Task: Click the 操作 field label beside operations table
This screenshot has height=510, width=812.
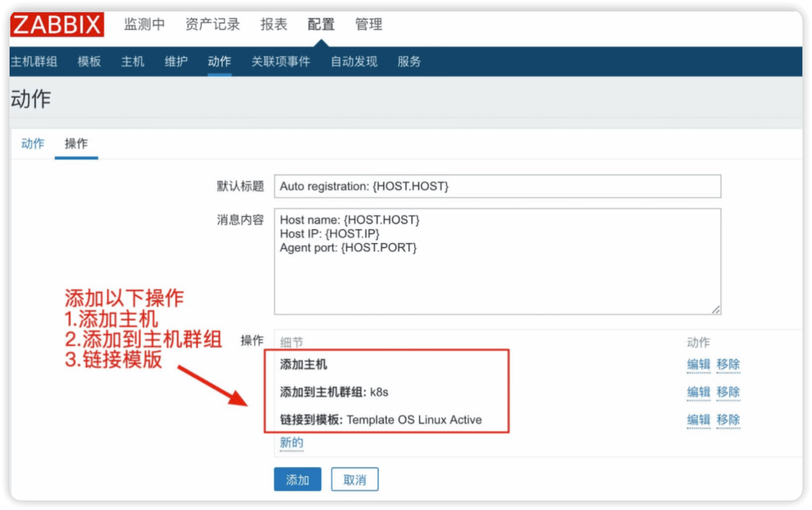Action: point(252,341)
